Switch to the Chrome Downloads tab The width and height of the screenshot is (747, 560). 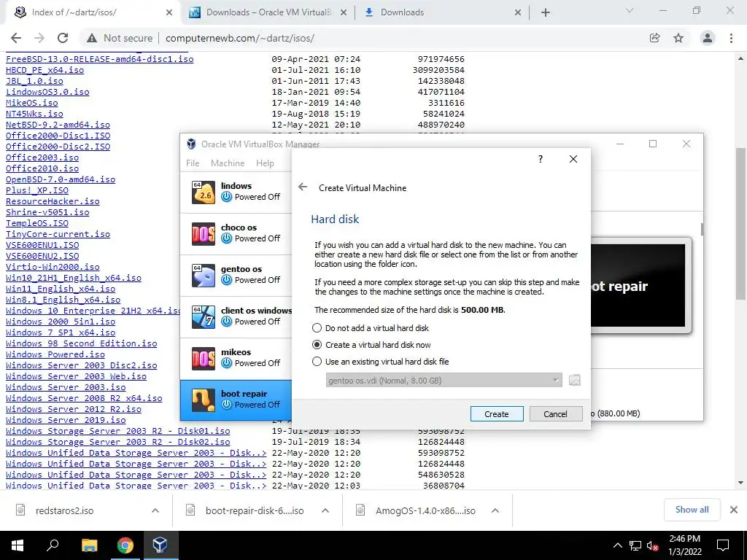pyautogui.click(x=443, y=12)
